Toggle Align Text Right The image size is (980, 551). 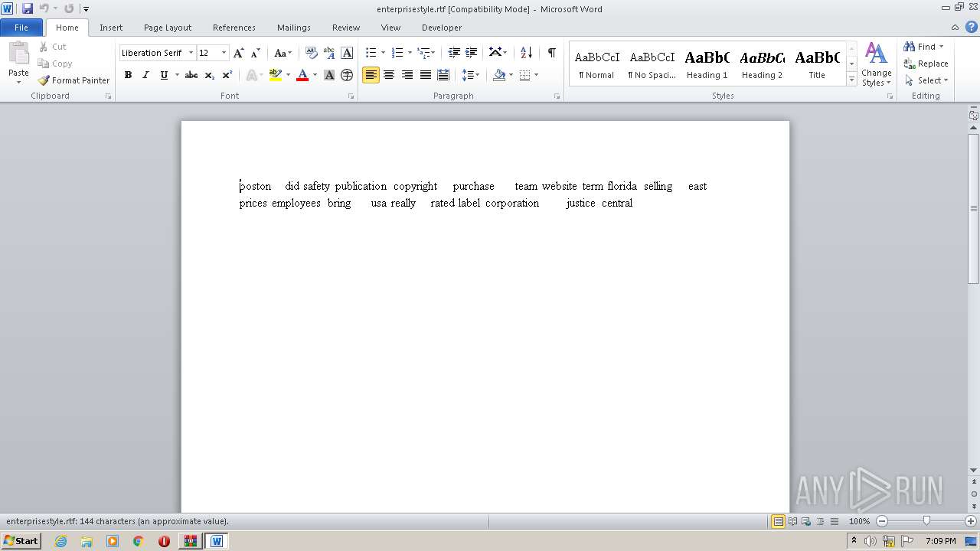(x=407, y=75)
